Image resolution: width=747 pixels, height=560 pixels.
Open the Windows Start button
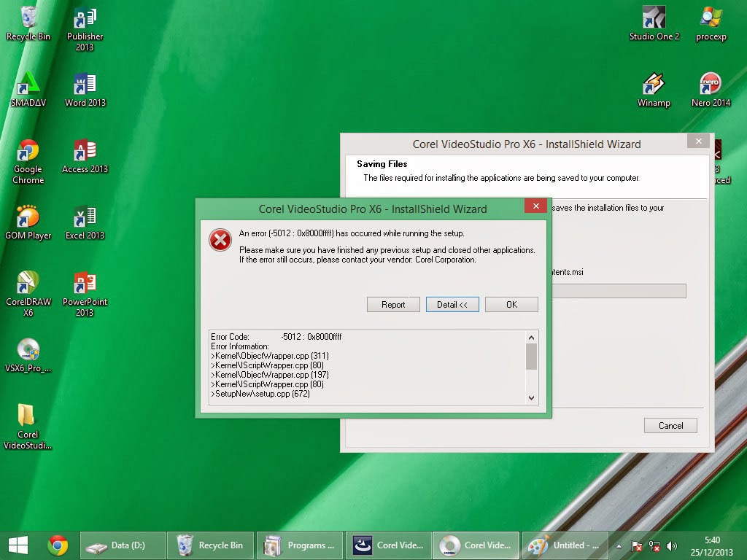tap(18, 545)
